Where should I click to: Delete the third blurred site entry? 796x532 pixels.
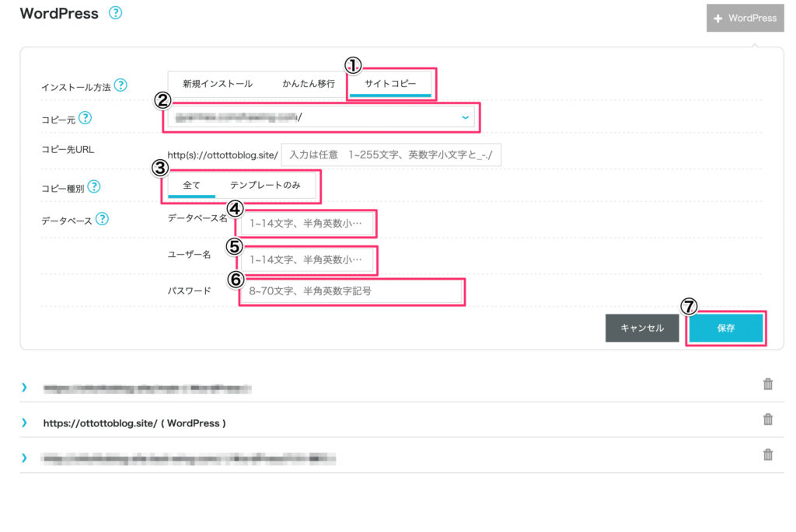point(768,455)
